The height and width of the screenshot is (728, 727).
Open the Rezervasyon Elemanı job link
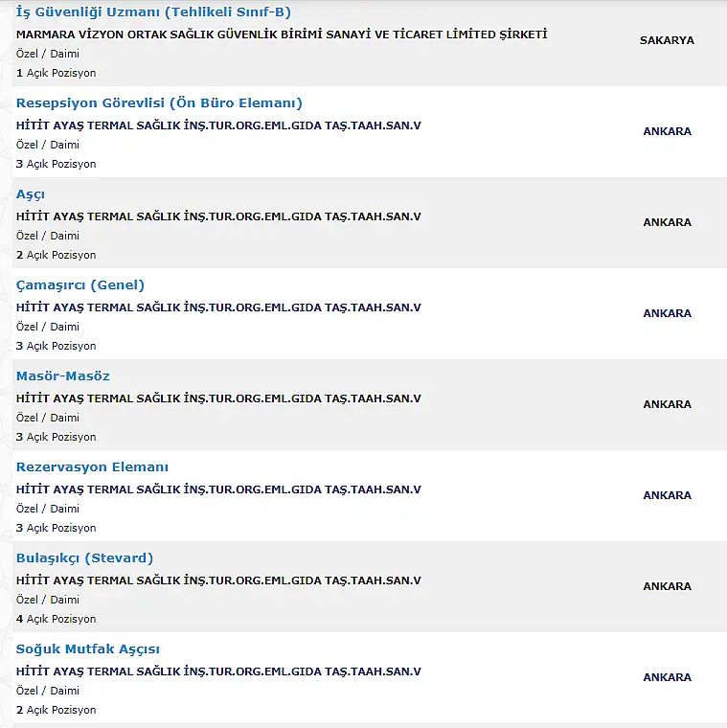click(92, 467)
